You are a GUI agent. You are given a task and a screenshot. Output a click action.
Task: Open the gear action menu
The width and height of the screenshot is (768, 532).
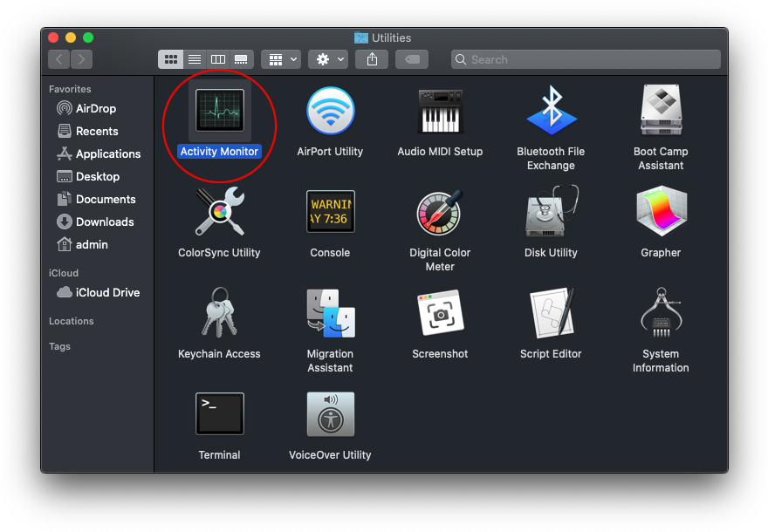[328, 59]
